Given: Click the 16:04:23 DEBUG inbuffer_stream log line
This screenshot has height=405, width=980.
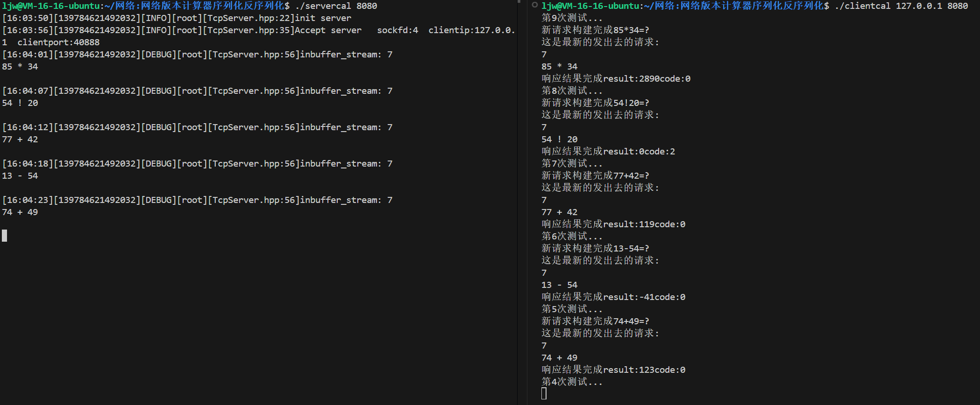Looking at the screenshot, I should pos(197,200).
